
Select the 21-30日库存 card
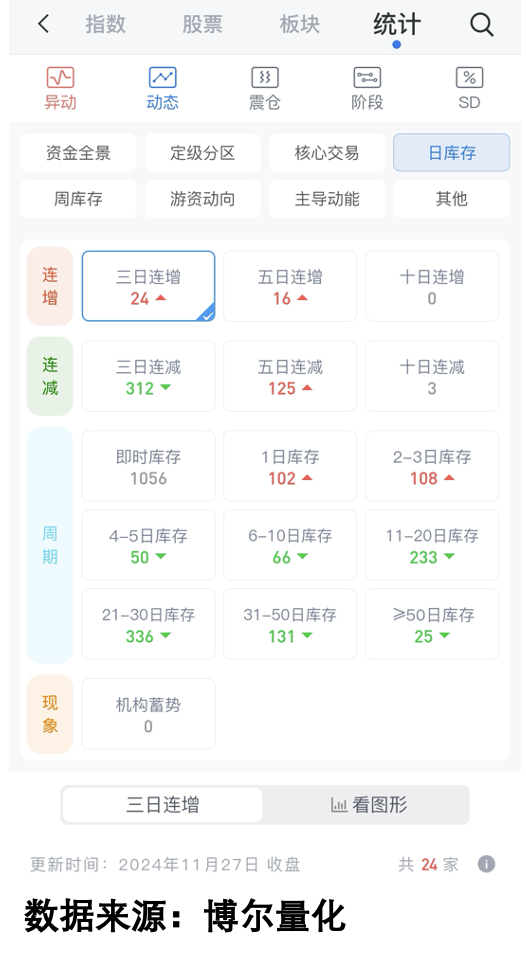pos(148,624)
